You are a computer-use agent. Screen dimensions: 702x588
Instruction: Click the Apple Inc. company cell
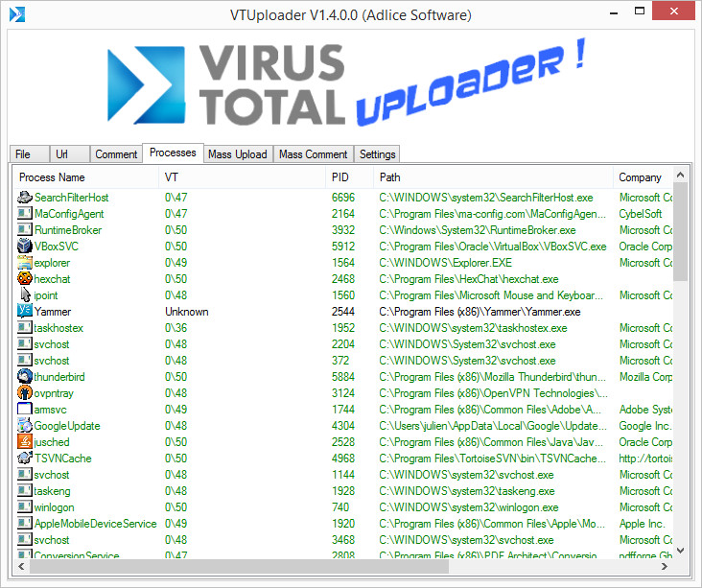click(x=642, y=523)
